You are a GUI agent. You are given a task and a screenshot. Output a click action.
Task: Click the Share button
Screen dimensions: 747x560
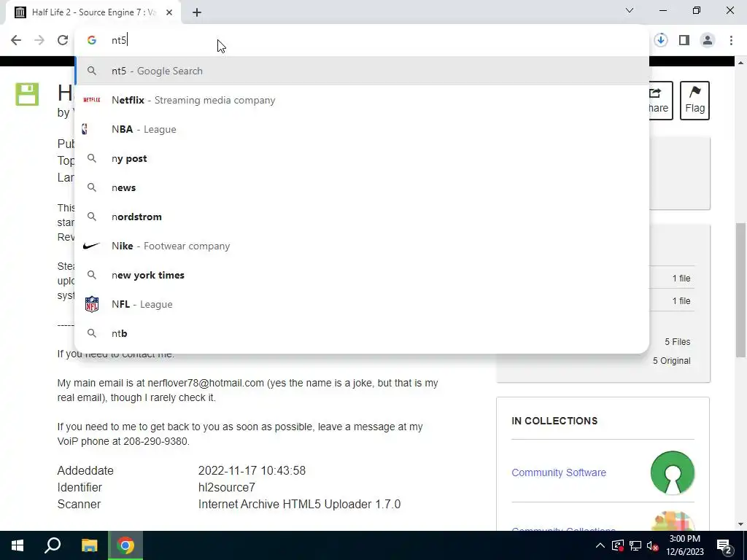tap(661, 101)
